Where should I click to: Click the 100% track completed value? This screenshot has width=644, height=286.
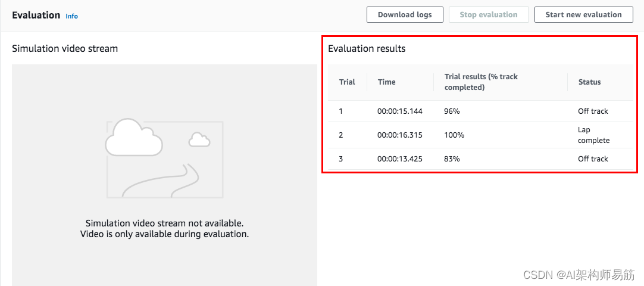454,135
